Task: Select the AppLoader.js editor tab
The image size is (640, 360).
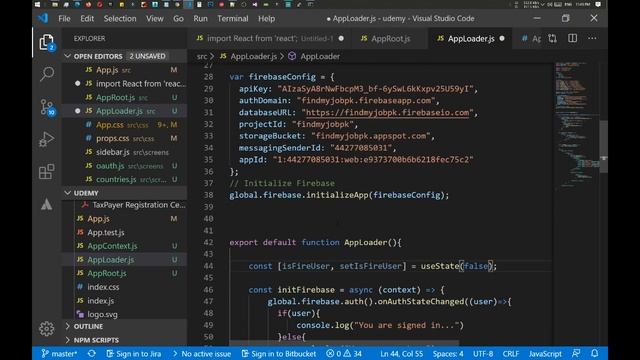Action: click(x=470, y=38)
